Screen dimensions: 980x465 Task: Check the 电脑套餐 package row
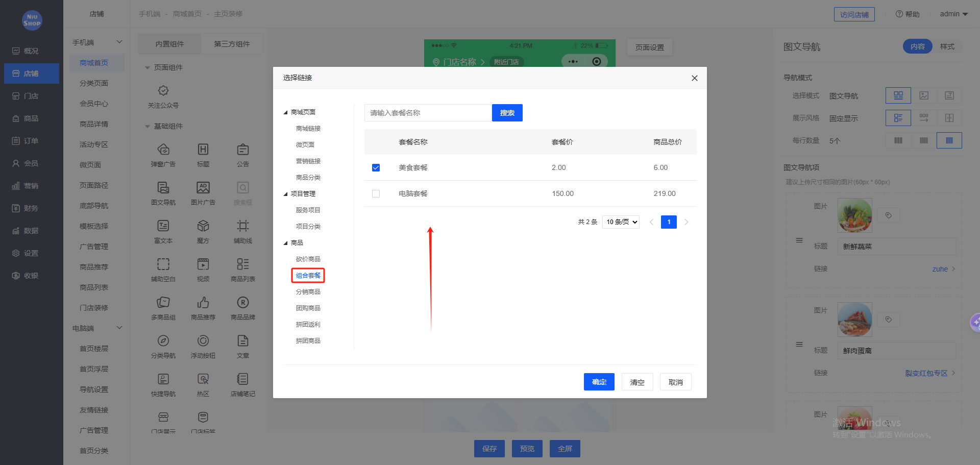[376, 193]
